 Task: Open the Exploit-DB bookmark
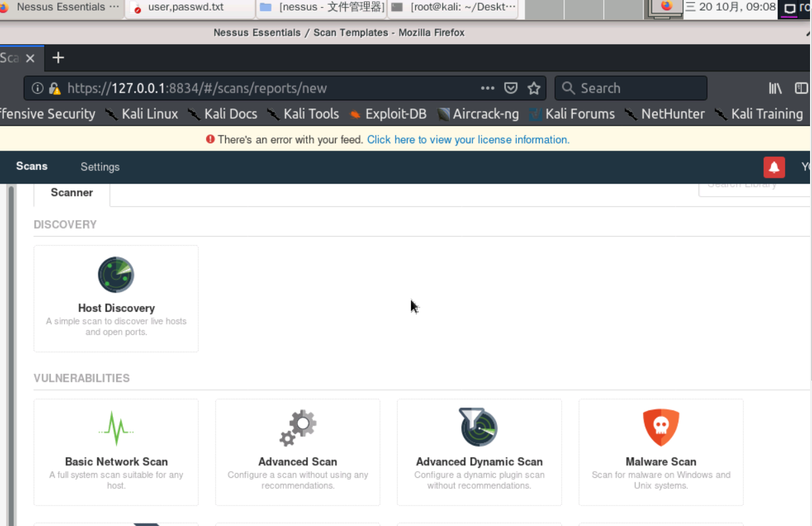coord(388,114)
